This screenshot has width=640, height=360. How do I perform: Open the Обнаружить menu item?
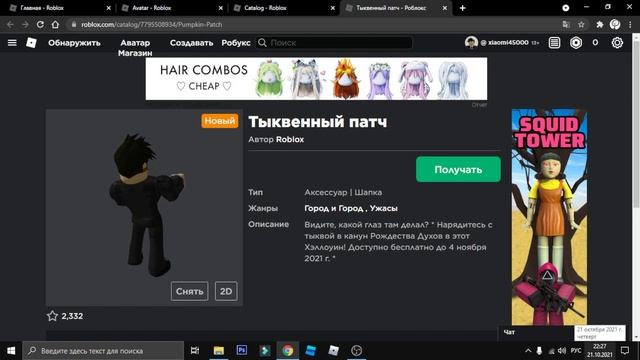(x=74, y=42)
